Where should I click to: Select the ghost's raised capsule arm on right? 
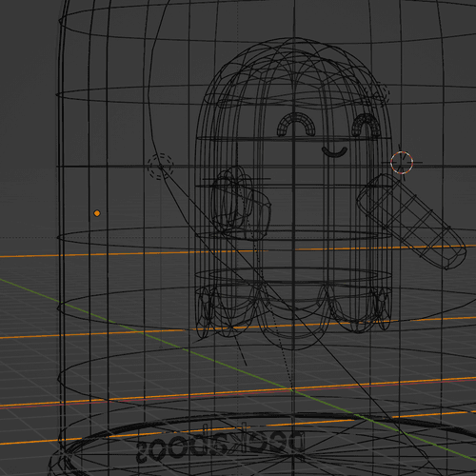click(411, 221)
